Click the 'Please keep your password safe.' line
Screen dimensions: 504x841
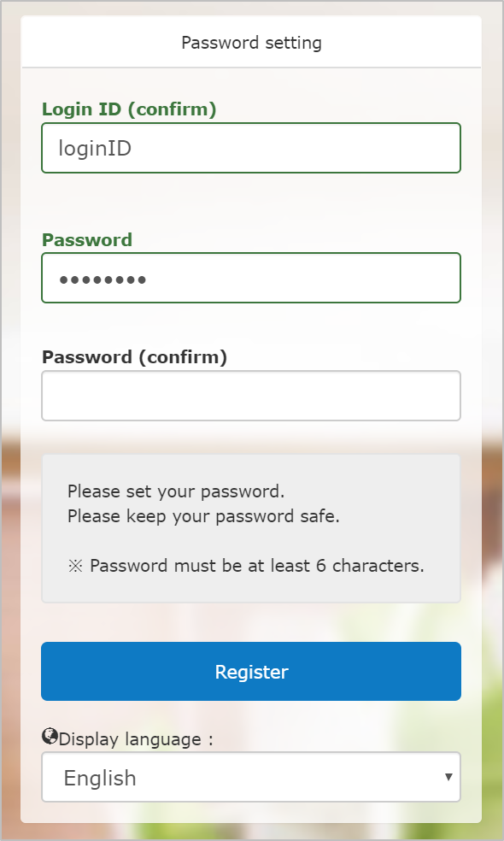[204, 516]
